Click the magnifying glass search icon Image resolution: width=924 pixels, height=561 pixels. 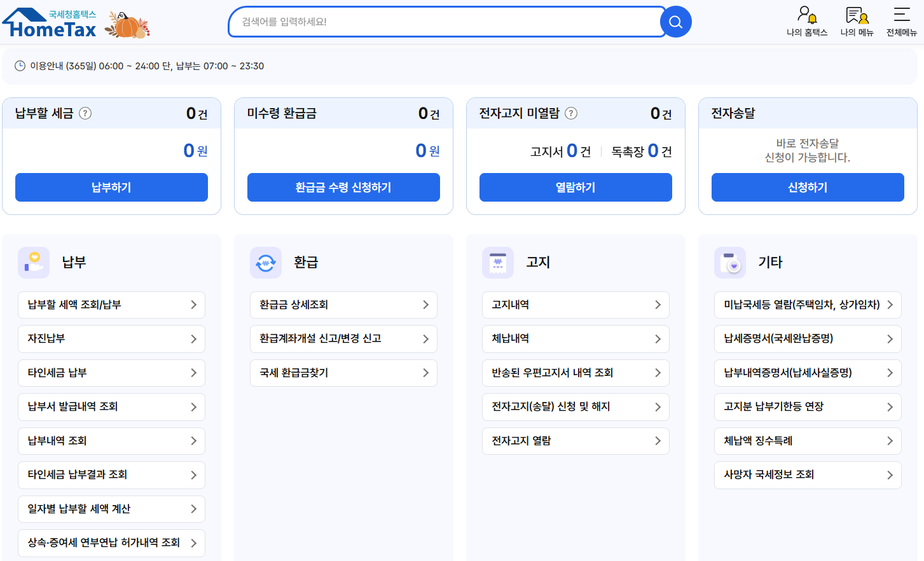coord(675,22)
